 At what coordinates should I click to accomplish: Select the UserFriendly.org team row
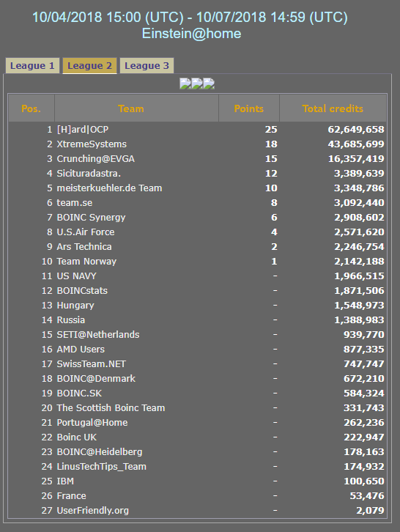pos(197,510)
